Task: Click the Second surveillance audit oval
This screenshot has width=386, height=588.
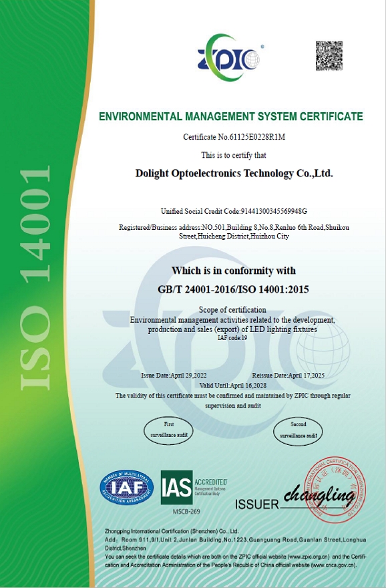Action: [x=299, y=430]
